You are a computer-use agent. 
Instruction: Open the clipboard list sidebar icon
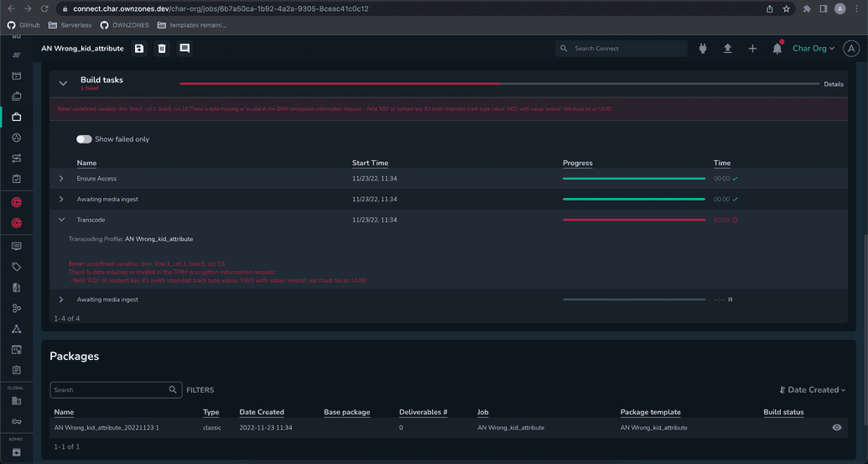click(17, 370)
